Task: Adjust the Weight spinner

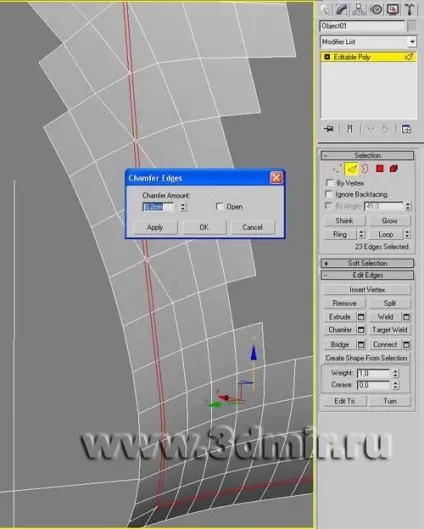Action: [395, 373]
